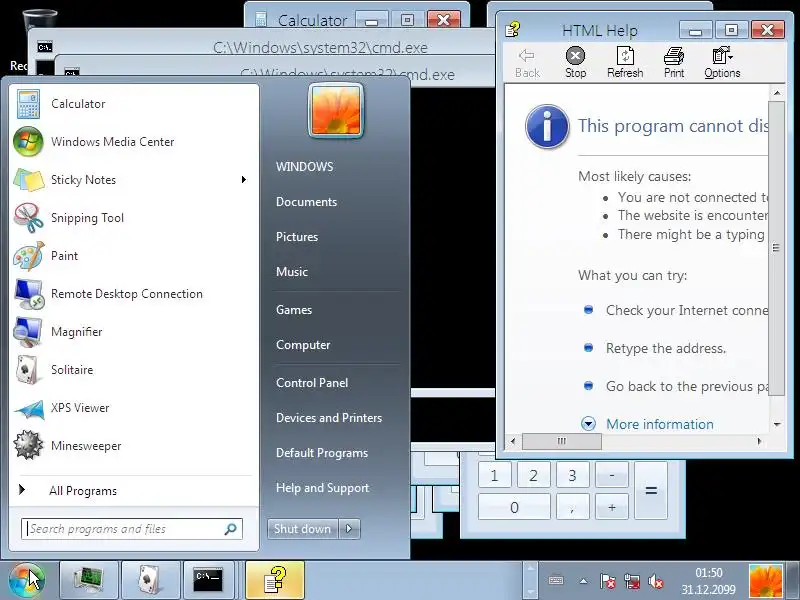Click the HTML Help title bar icon

[513, 30]
